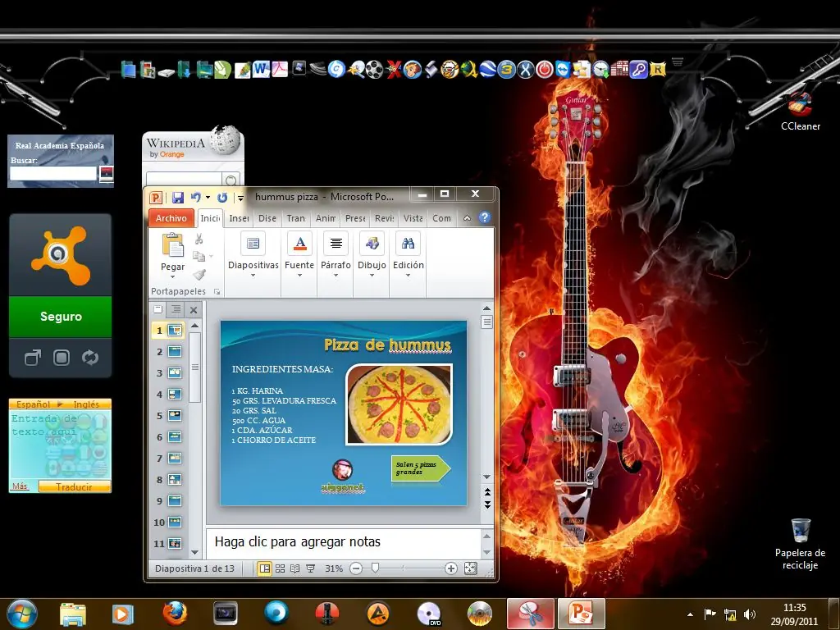Select Normal view button in status bar
840x630 pixels.
click(264, 568)
